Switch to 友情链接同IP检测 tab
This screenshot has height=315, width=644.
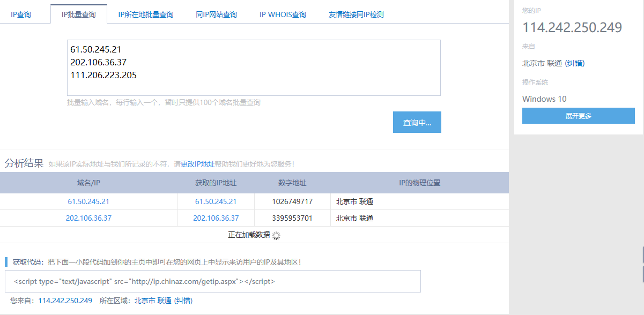[356, 14]
